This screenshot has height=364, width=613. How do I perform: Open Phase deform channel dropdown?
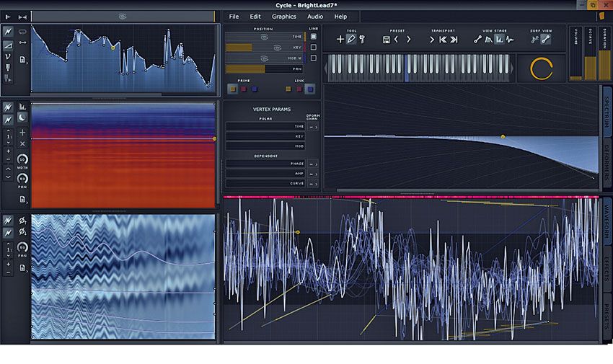click(314, 164)
